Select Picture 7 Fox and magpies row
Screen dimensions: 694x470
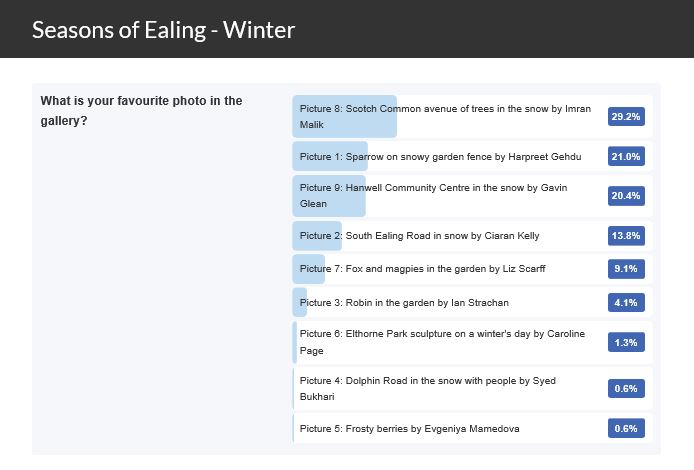(472, 269)
